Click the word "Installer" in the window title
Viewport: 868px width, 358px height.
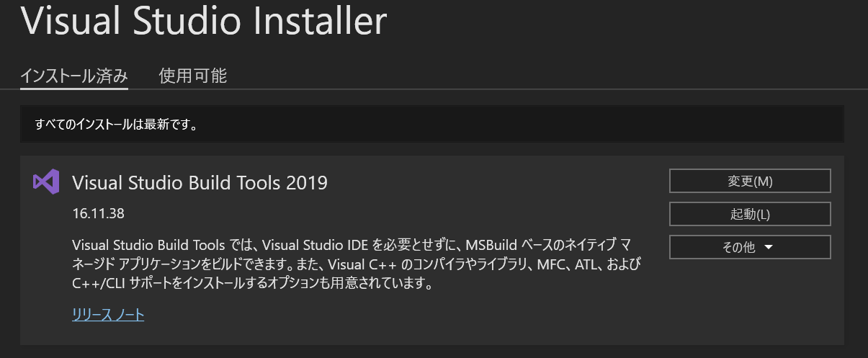coord(322,22)
